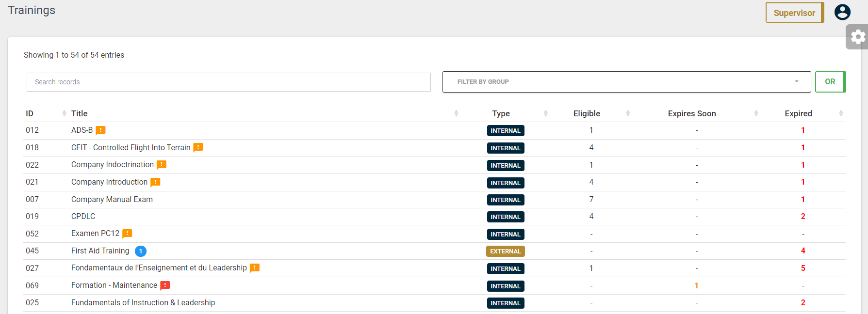This screenshot has height=314, width=868.
Task: Click the orange warning icon next to ADS-B
Action: 100,130
